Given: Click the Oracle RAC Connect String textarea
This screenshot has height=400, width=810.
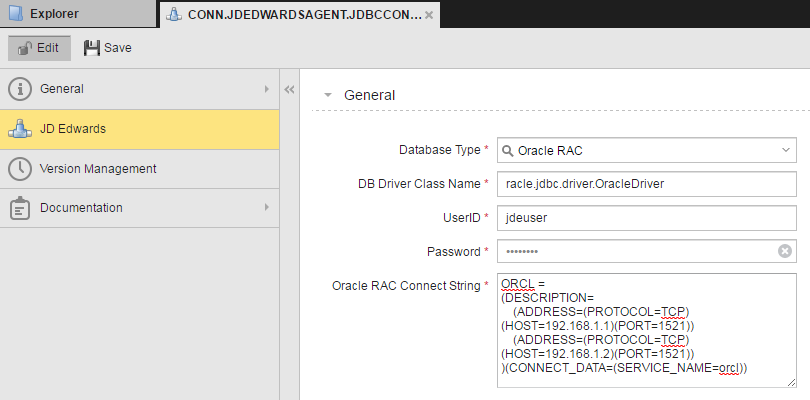Looking at the screenshot, I should point(647,331).
